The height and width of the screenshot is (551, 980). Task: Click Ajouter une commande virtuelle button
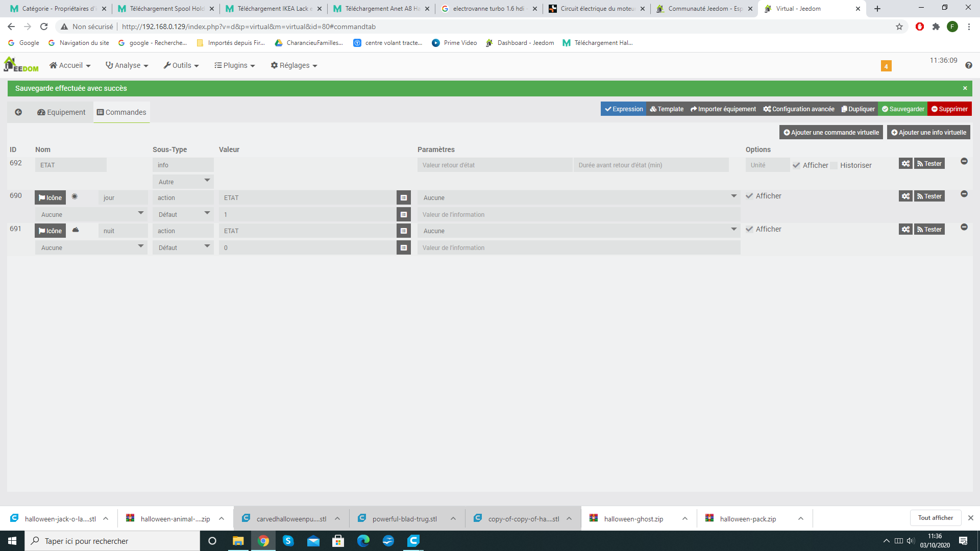(831, 133)
